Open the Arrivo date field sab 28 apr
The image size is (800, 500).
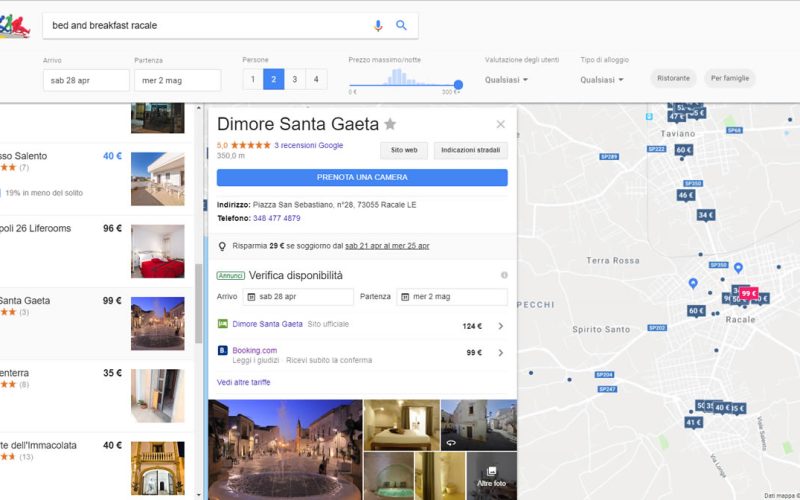(86, 80)
